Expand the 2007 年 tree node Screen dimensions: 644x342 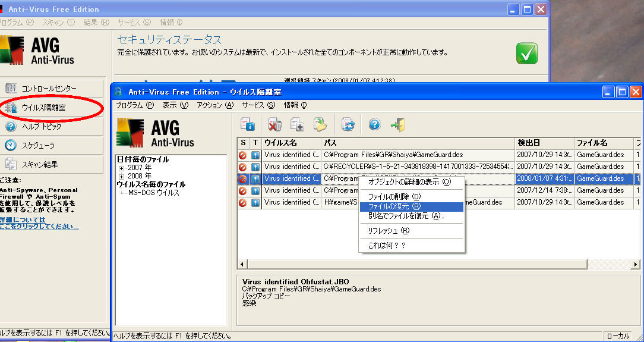pyautogui.click(x=122, y=168)
